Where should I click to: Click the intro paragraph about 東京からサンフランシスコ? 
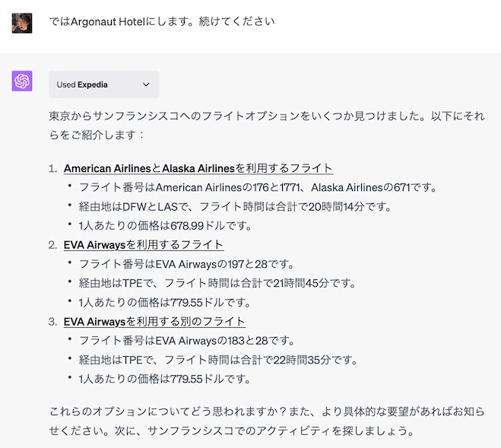[267, 126]
